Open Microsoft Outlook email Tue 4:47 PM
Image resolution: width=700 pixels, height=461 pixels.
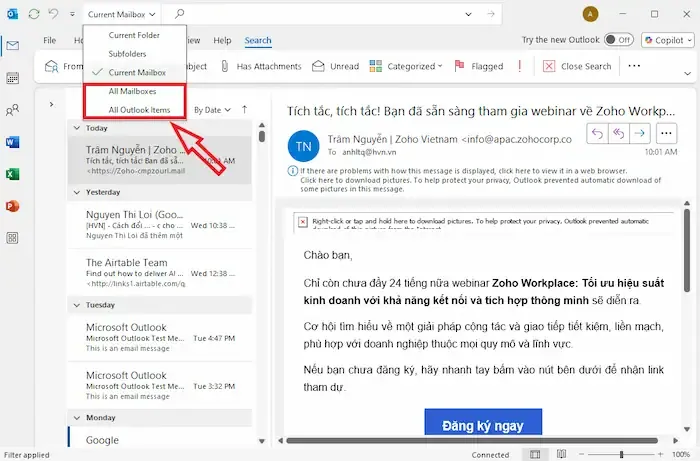pos(160,337)
